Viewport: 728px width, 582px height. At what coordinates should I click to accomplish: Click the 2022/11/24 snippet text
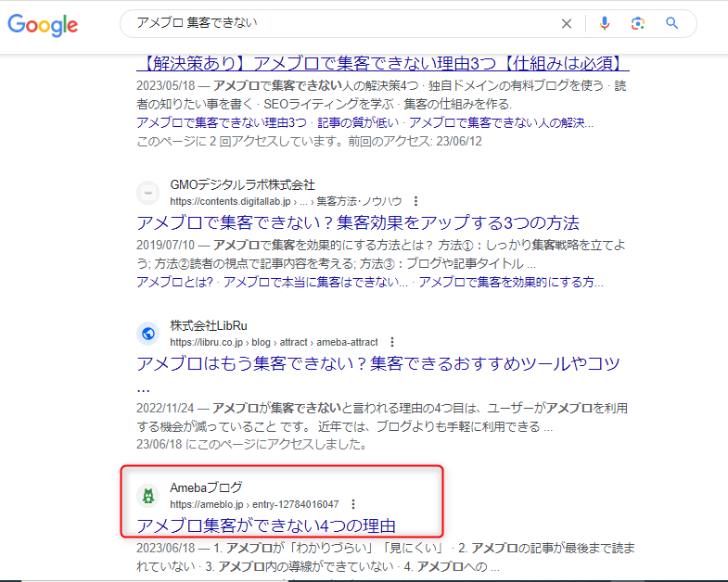[x=382, y=417]
